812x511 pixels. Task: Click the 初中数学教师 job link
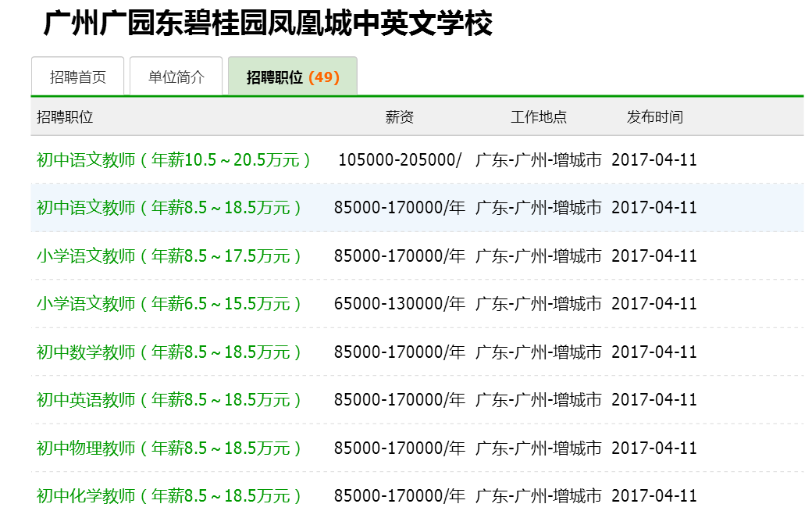click(169, 352)
